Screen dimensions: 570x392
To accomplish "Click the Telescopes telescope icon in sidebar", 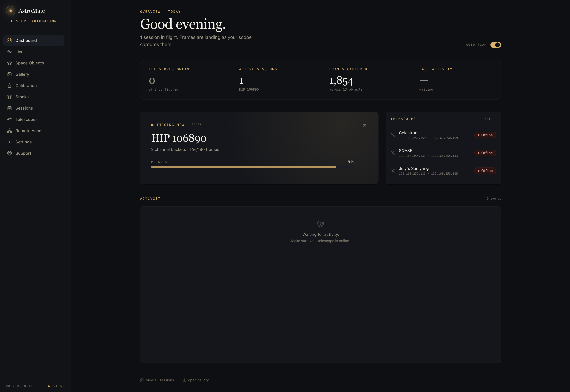I will (9, 119).
